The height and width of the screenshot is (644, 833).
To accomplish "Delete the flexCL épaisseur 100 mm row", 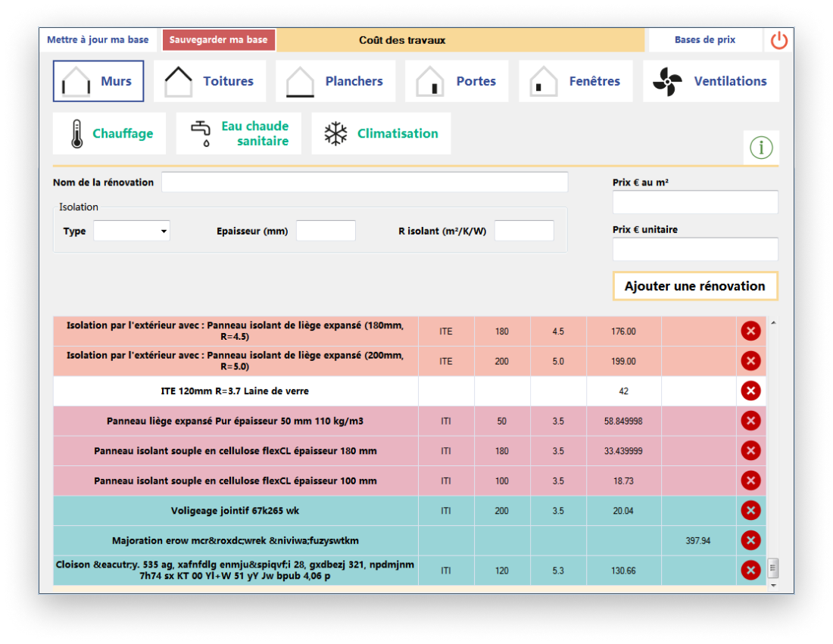I will 750,481.
